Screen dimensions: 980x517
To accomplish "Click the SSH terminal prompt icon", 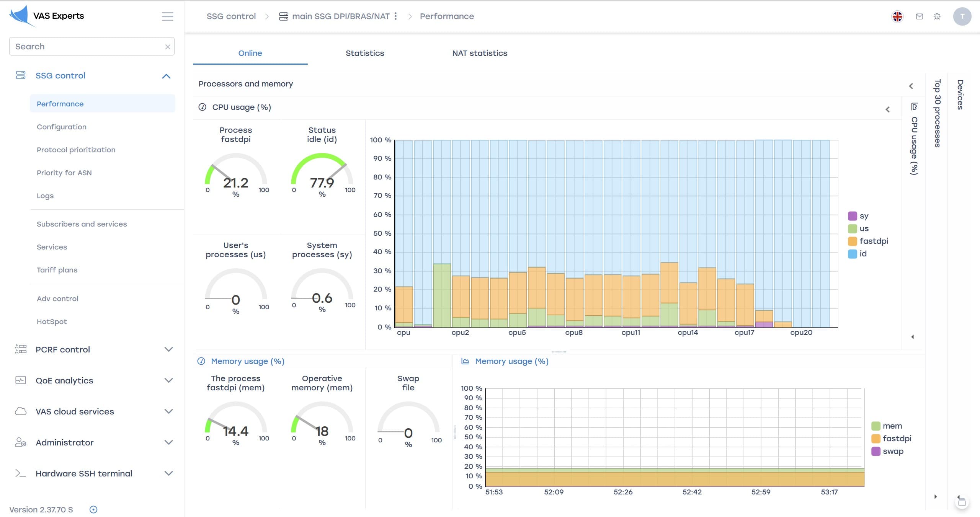I will [21, 473].
